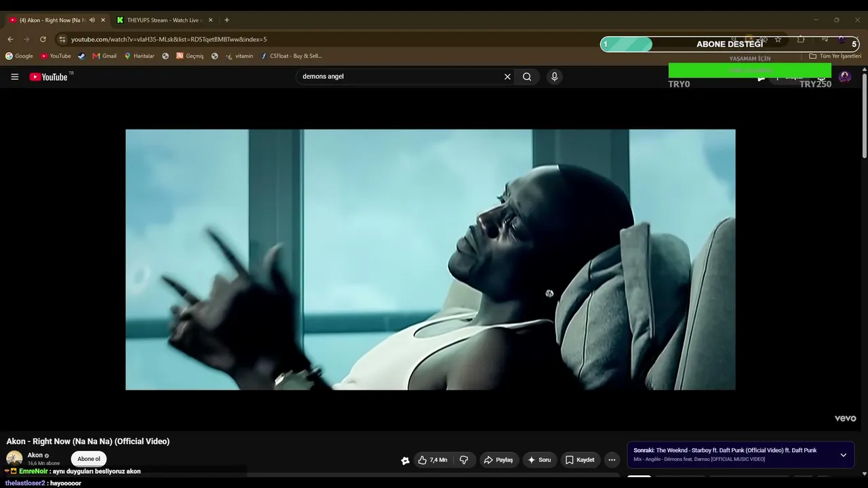The height and width of the screenshot is (488, 868).
Task: Open the YouTube bookmark
Action: [56, 56]
